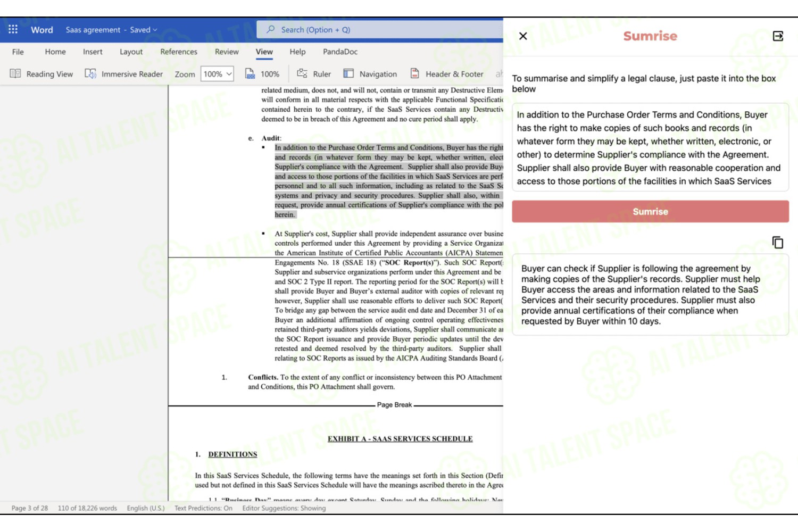Viewport: 798px width, 532px height.
Task: Click Editor Suggestions: Showing status
Action: click(284, 508)
